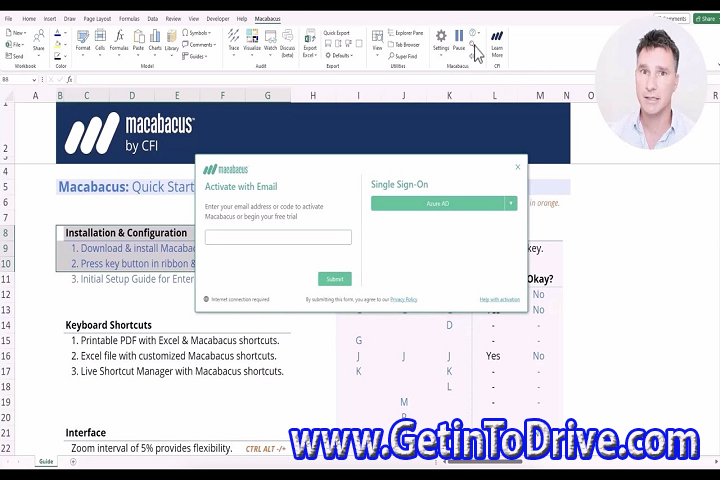Screen dimensions: 720x480
Task: Open Help with activation link
Action: coord(500,299)
